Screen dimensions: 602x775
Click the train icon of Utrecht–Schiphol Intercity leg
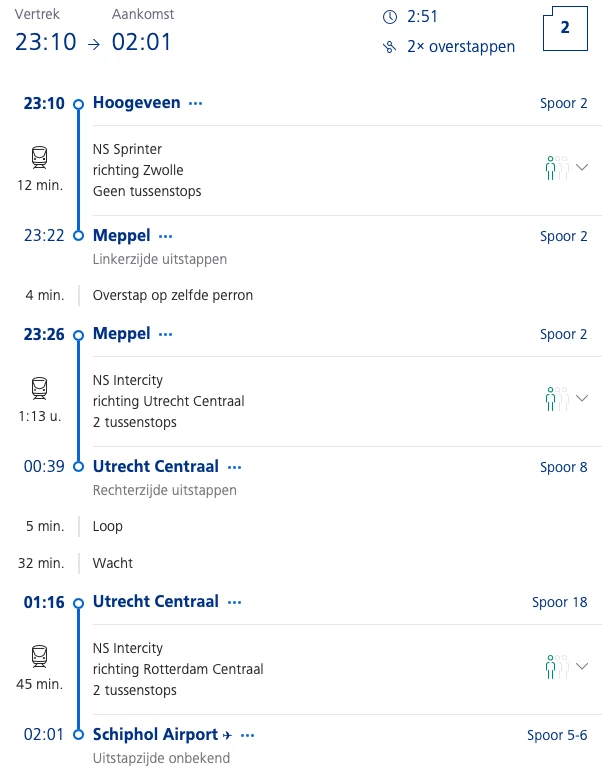coord(39,655)
